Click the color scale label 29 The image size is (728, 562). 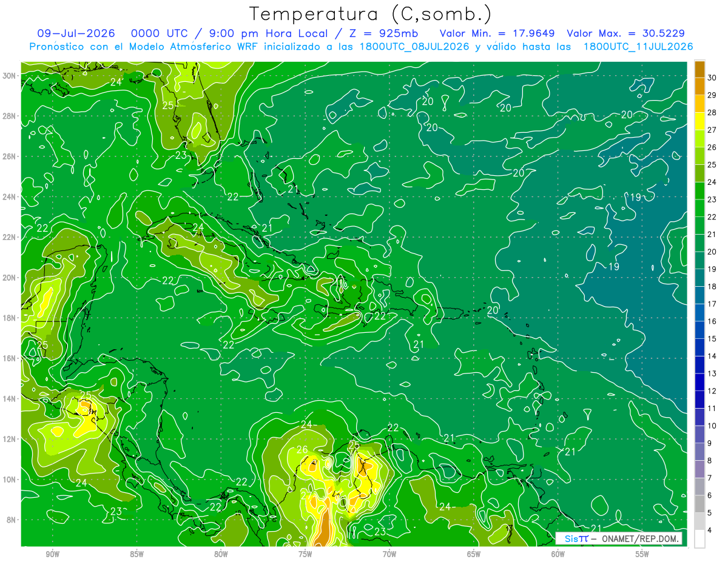[x=712, y=95]
